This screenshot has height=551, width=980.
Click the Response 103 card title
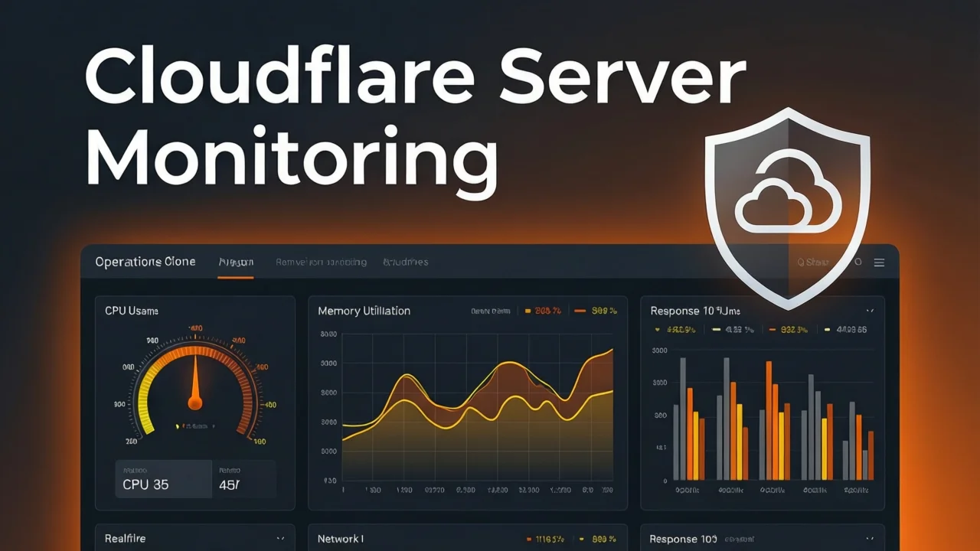(x=684, y=539)
